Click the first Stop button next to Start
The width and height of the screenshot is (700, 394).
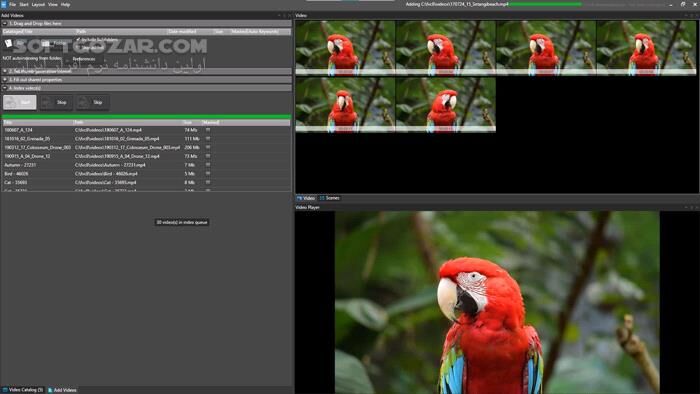pyautogui.click(x=56, y=102)
